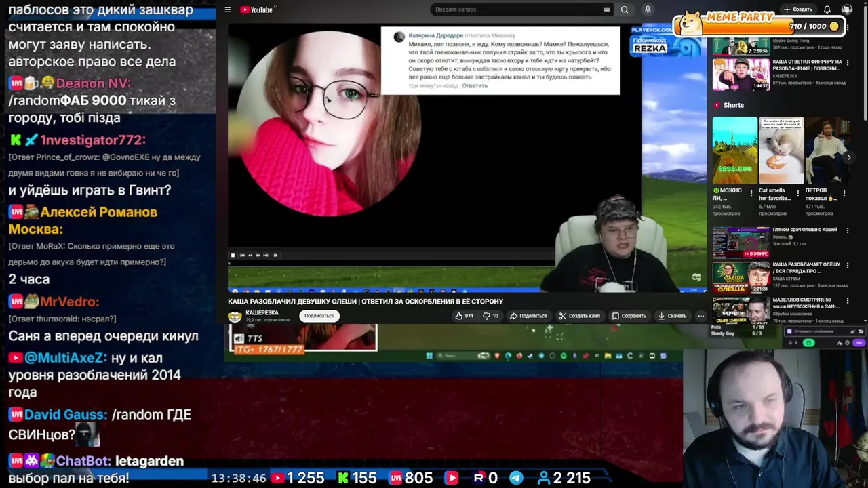
Task: Open КАША ОТВЕТИЛ ФИНРИРУ video thumbnail
Action: (741, 75)
